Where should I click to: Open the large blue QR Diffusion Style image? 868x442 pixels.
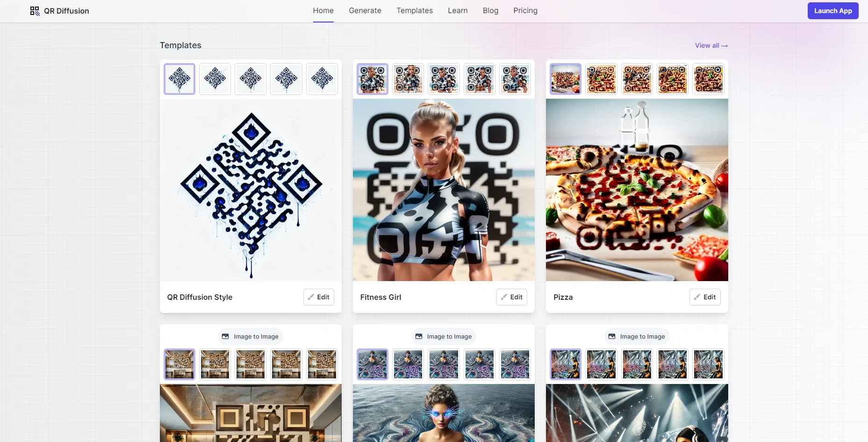tap(251, 190)
